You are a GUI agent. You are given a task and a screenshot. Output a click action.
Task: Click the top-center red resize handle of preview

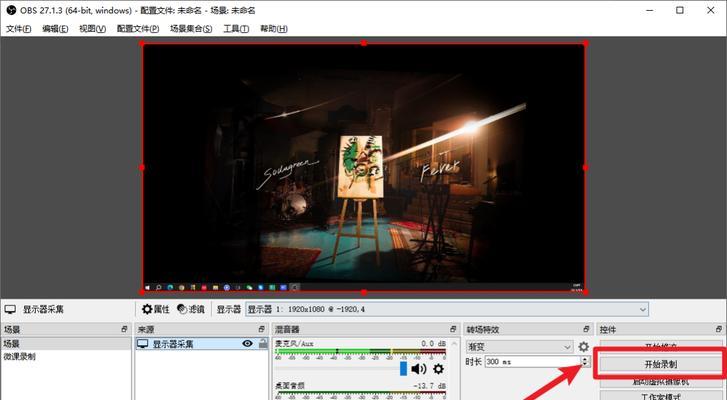[x=364, y=43]
